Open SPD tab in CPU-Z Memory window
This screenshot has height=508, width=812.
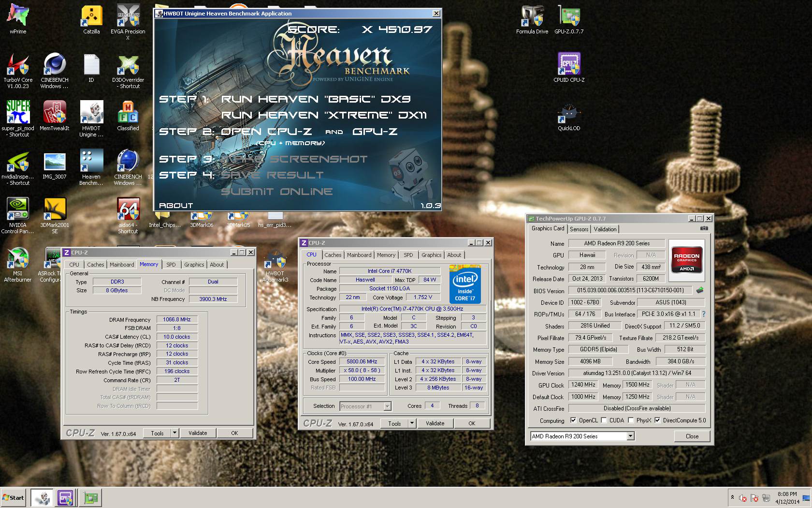click(x=171, y=265)
